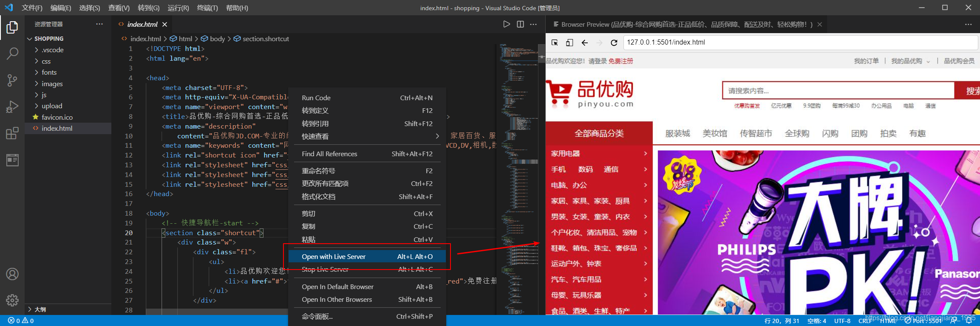Click the 免费注册 link

pos(620,61)
